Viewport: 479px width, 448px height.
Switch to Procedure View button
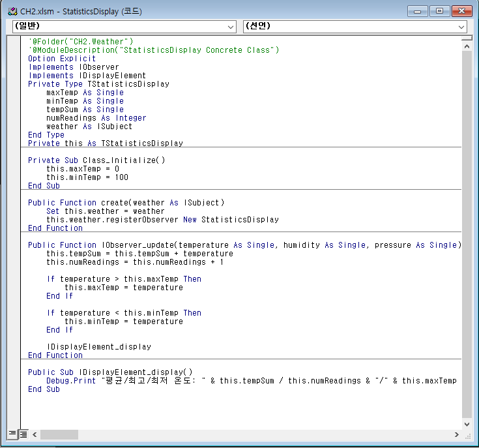[12, 434]
